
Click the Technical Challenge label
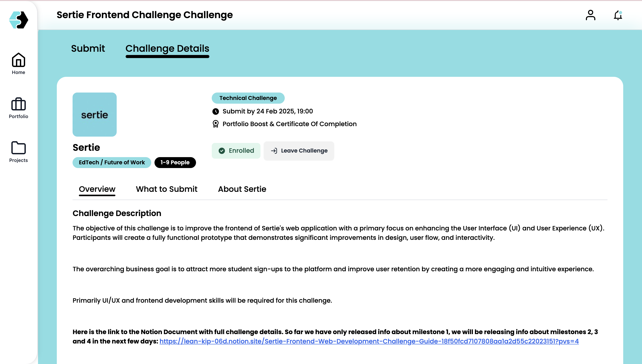[x=248, y=98]
